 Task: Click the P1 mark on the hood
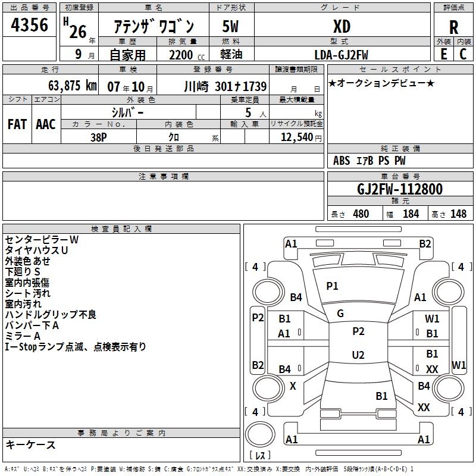point(332,286)
